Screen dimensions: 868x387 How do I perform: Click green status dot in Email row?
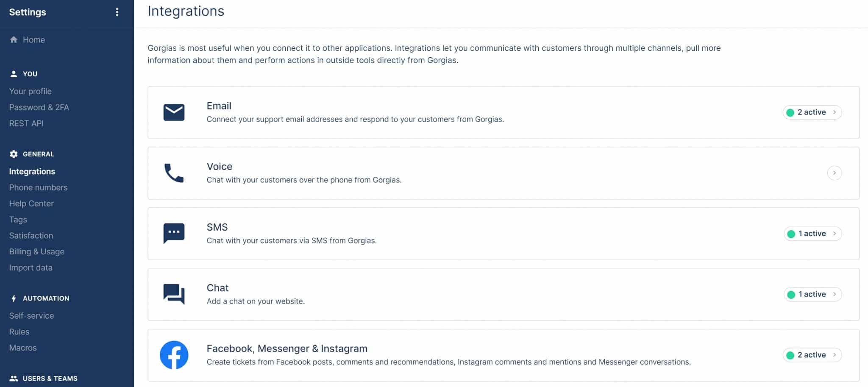click(x=790, y=112)
